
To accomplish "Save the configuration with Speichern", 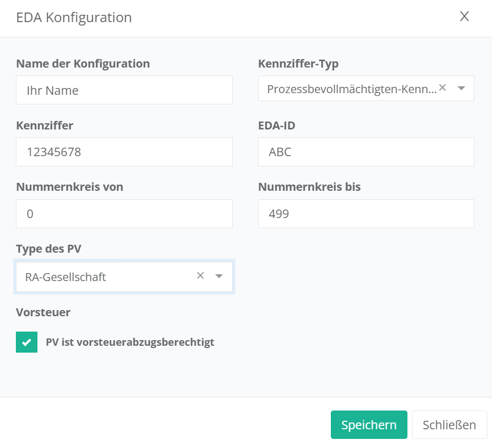I will click(x=369, y=425).
